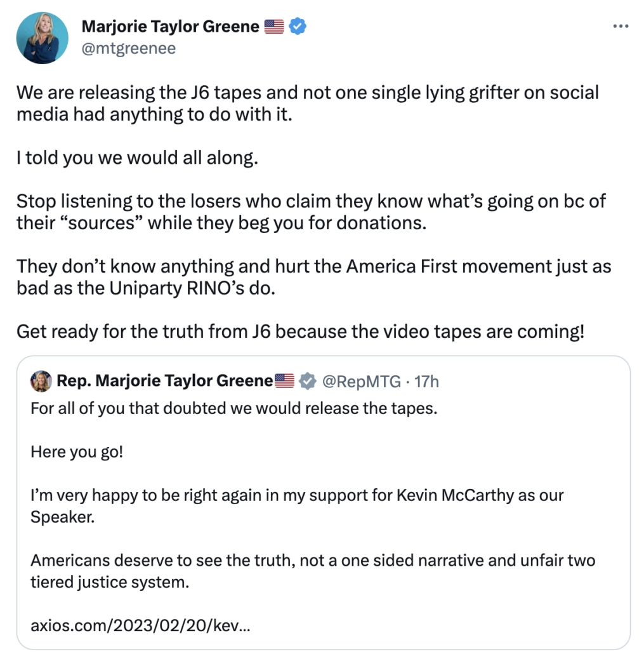
Task: Open the quoted tweet via 'For all of you' line
Action: click(x=234, y=408)
